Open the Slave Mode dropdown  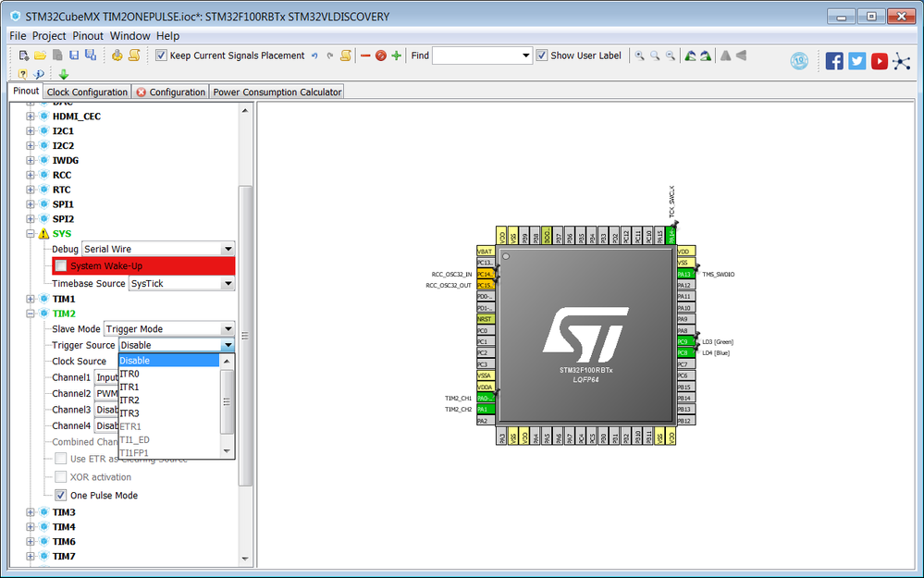pyautogui.click(x=169, y=329)
